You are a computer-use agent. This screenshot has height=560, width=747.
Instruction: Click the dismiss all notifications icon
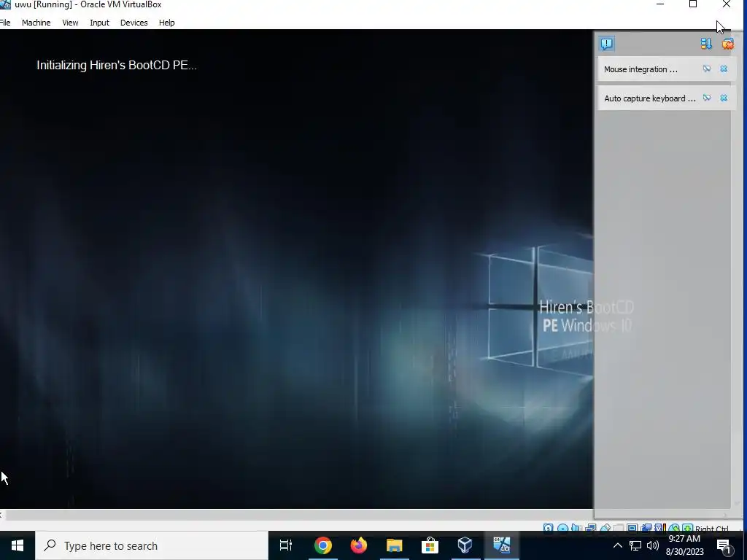tap(727, 44)
